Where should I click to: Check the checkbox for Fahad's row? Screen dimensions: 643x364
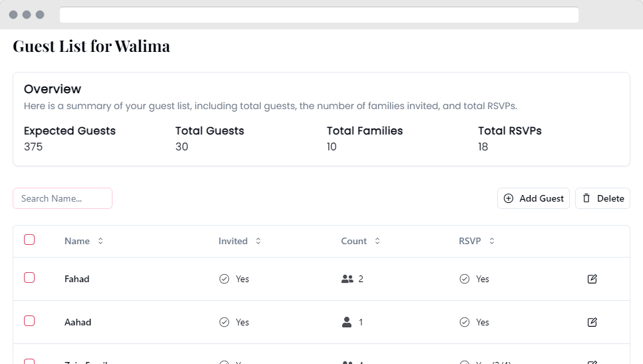tap(29, 277)
